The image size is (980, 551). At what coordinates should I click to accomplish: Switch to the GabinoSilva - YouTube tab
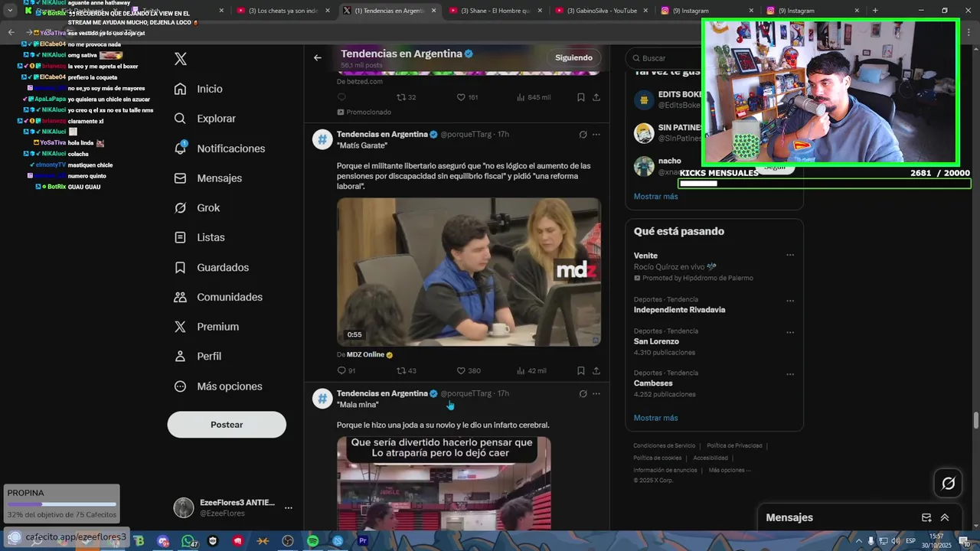602,11
